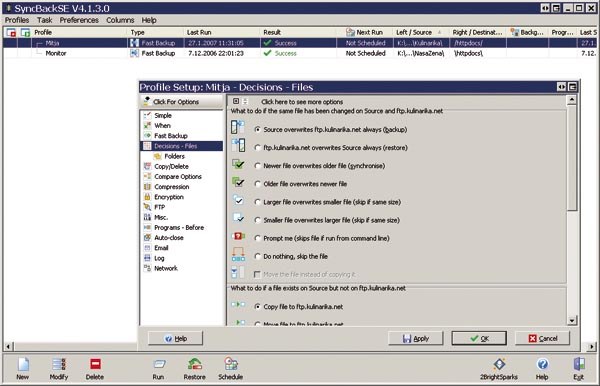Image resolution: width=600 pixels, height=386 pixels.
Task: Open the Help menu in menu bar
Action: click(149, 20)
